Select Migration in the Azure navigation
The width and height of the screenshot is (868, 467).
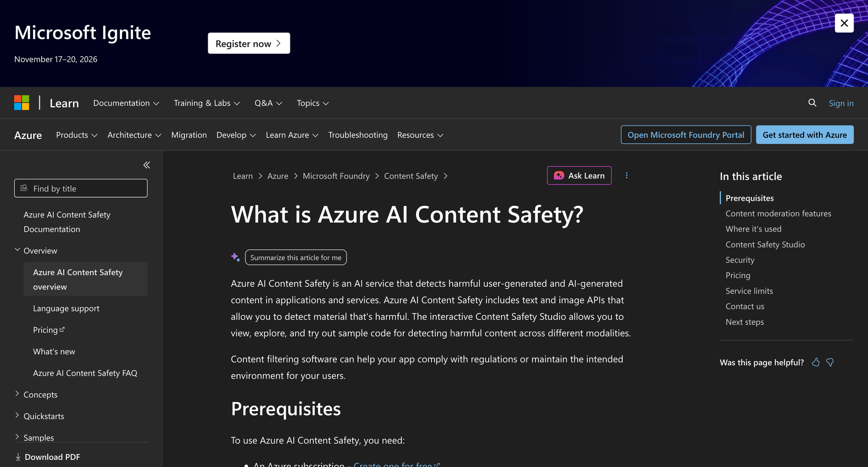click(x=189, y=135)
